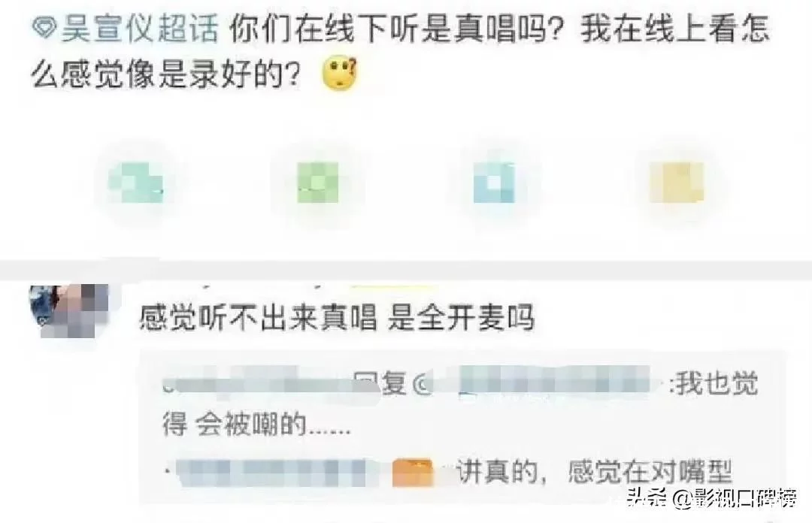Open the light-blue pixelated thumbnail
The height and width of the screenshot is (523, 812).
point(494,183)
